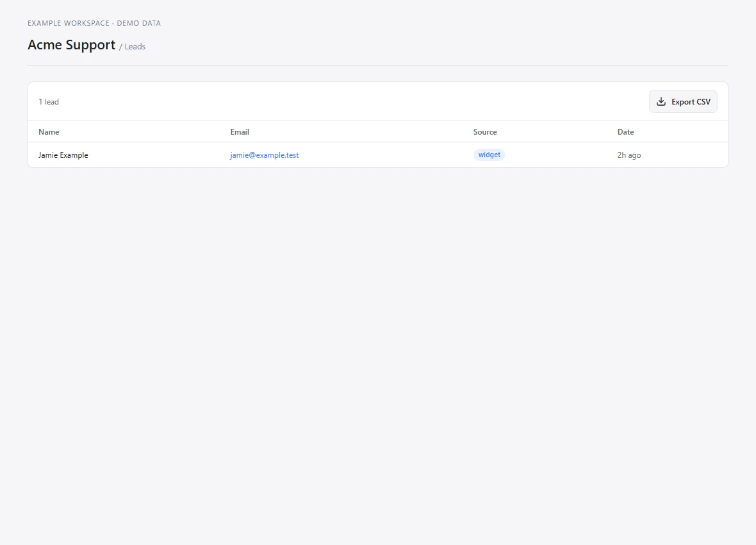Open the jamie@example.test email link
This screenshot has width=756, height=545.
pos(264,155)
